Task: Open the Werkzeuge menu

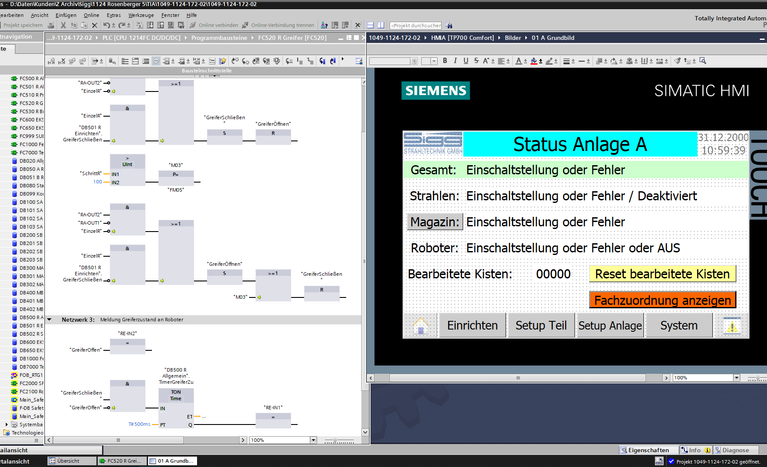Action: (x=141, y=15)
